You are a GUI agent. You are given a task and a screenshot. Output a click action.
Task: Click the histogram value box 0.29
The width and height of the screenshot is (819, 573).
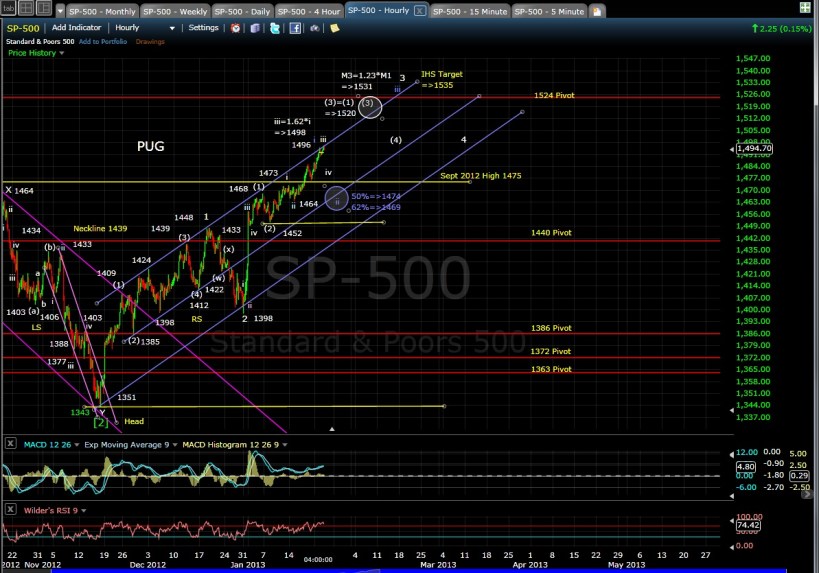(799, 475)
